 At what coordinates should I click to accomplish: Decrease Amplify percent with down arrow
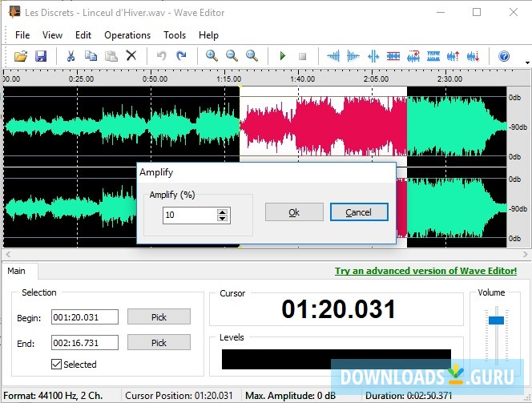point(223,219)
